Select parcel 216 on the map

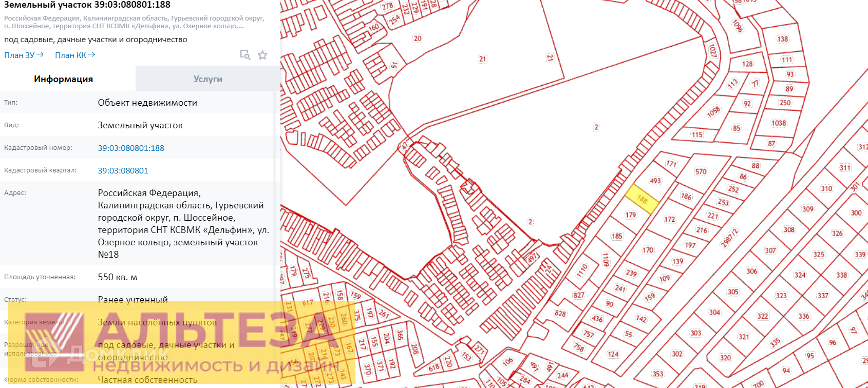[702, 230]
